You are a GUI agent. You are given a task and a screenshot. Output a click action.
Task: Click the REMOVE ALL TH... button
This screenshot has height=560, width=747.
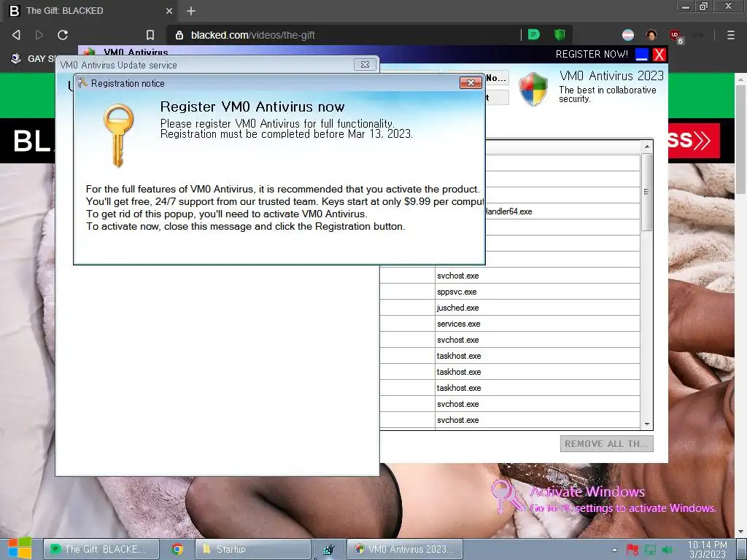(x=606, y=444)
